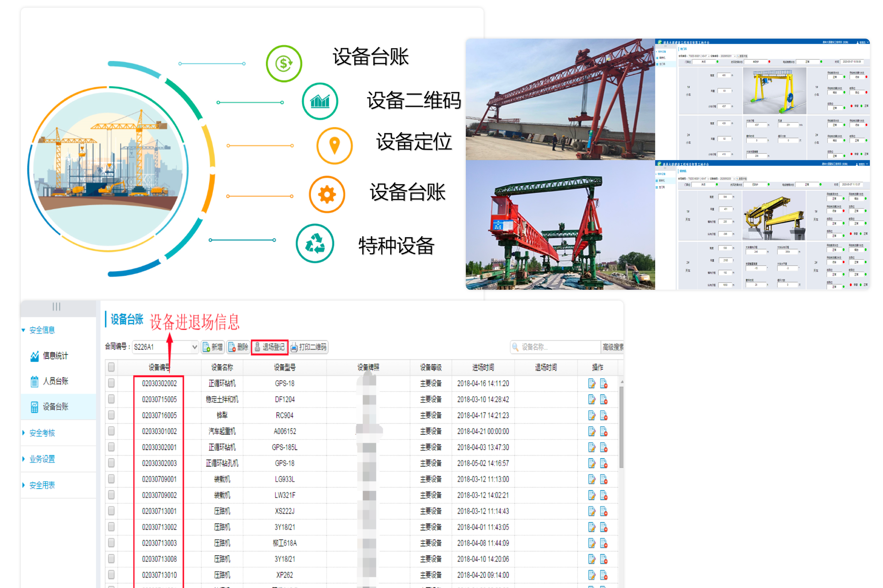Click the orange gear circle icon
The width and height of the screenshot is (883, 588).
pos(327,195)
